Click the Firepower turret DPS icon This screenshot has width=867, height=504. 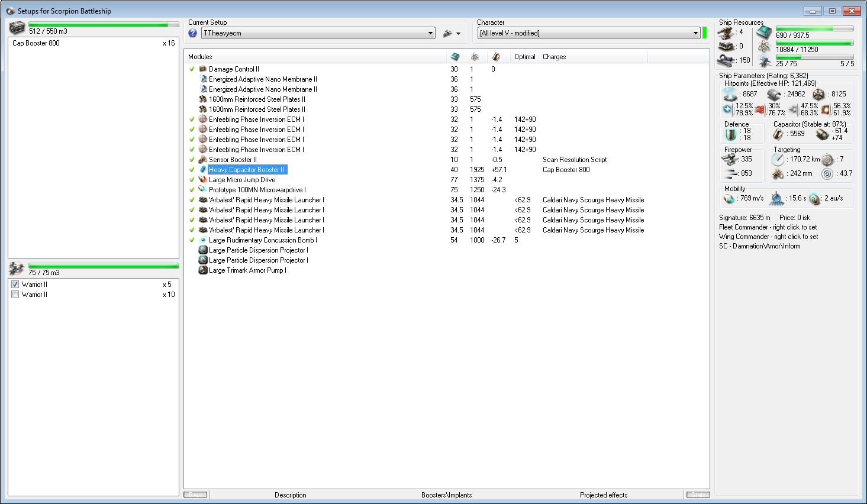pos(730,159)
